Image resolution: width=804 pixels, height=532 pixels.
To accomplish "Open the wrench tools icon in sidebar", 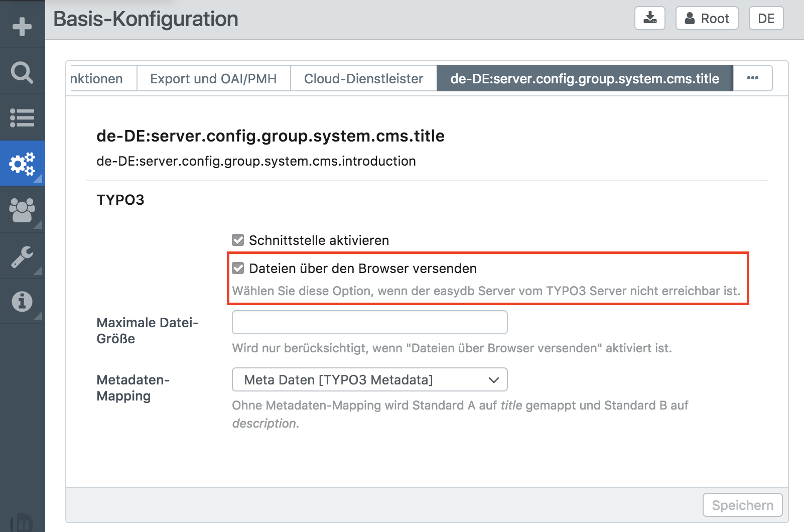I will tap(22, 256).
